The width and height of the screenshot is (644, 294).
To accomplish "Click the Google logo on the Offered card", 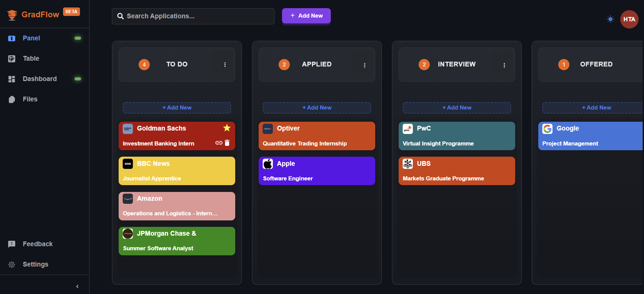I will coord(547,129).
